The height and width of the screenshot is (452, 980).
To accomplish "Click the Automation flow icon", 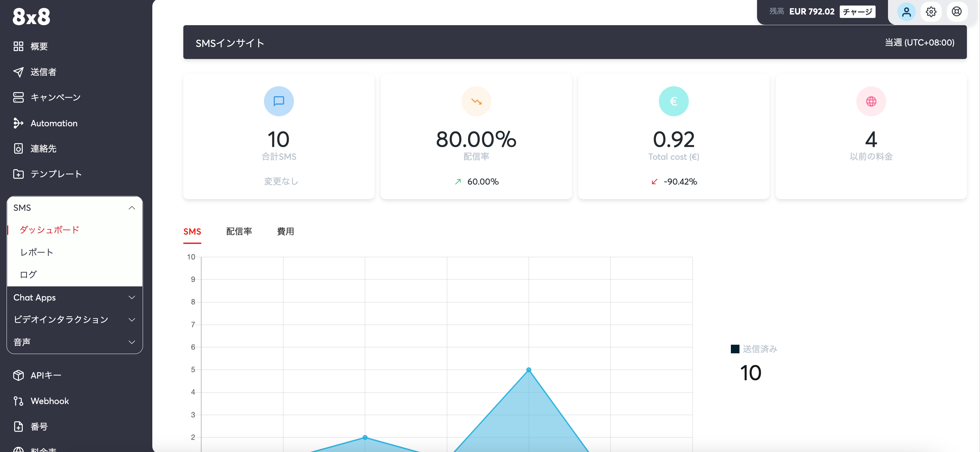I will point(18,123).
